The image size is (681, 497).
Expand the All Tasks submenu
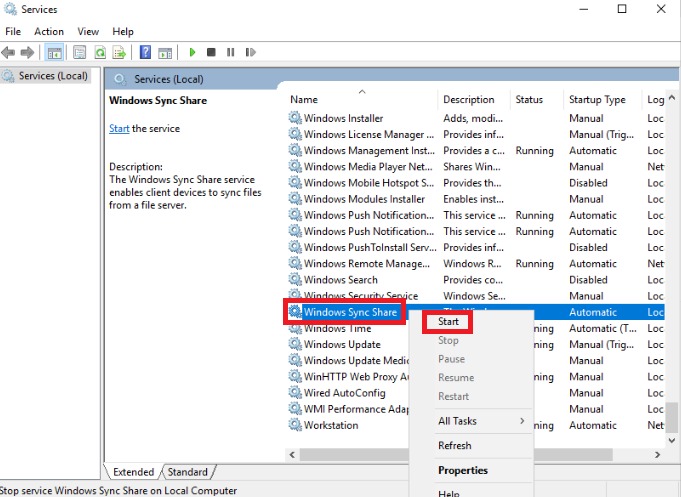click(x=481, y=421)
